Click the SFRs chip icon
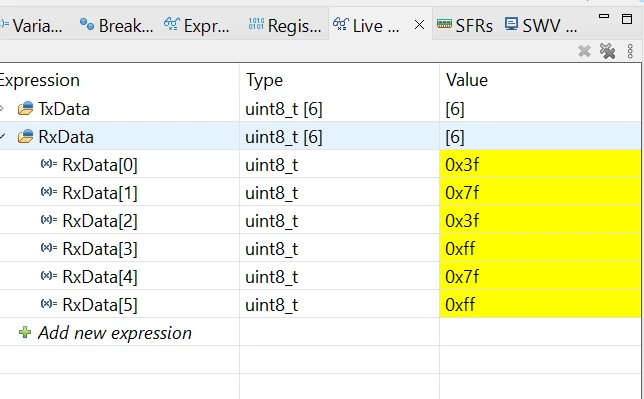Viewport: 644px width, 399px height. tap(444, 24)
